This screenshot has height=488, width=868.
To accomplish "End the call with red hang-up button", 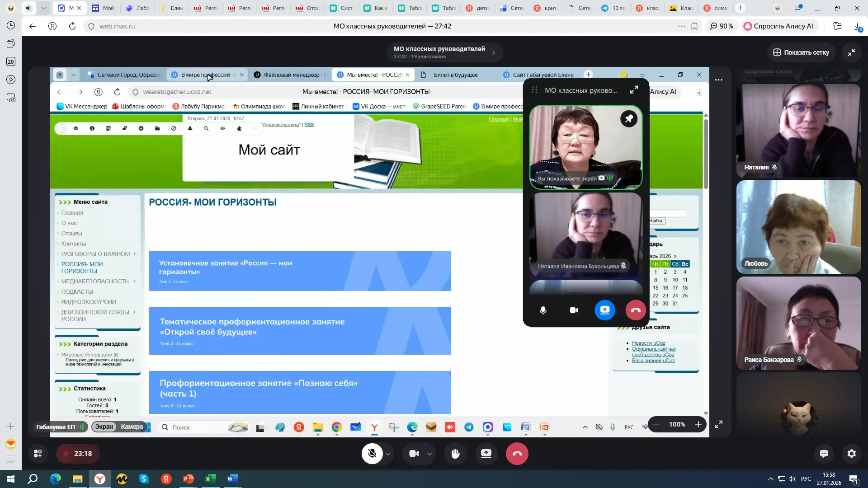I will [x=517, y=454].
